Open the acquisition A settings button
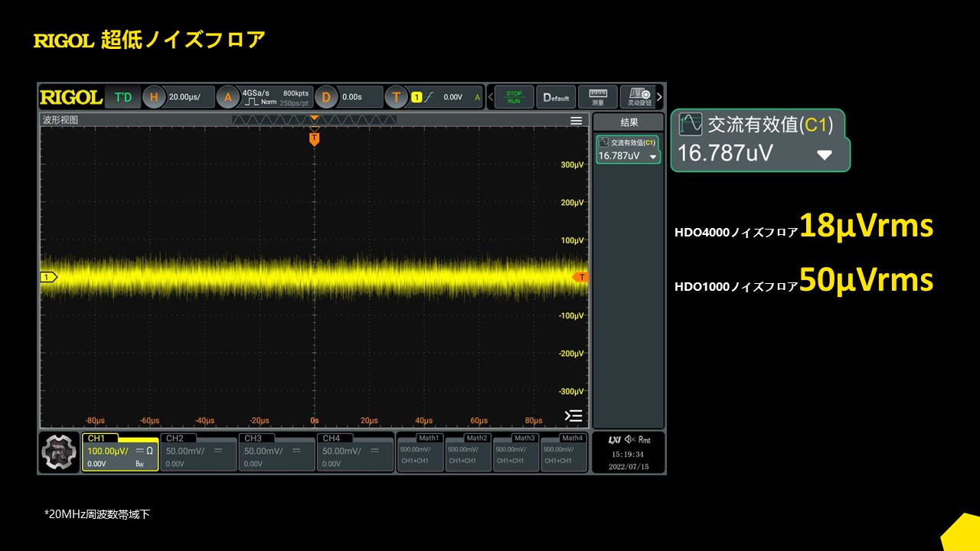The image size is (980, 551). pos(228,97)
